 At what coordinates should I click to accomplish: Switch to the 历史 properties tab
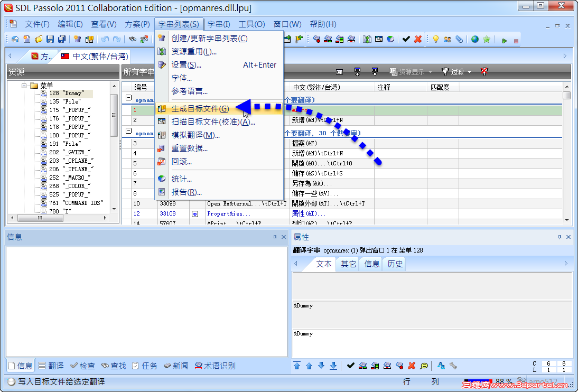coord(395,264)
